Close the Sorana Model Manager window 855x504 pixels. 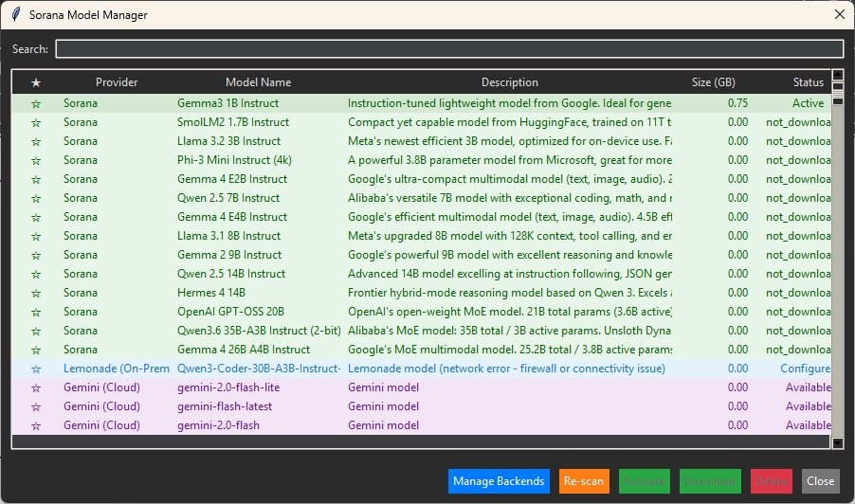(840, 15)
